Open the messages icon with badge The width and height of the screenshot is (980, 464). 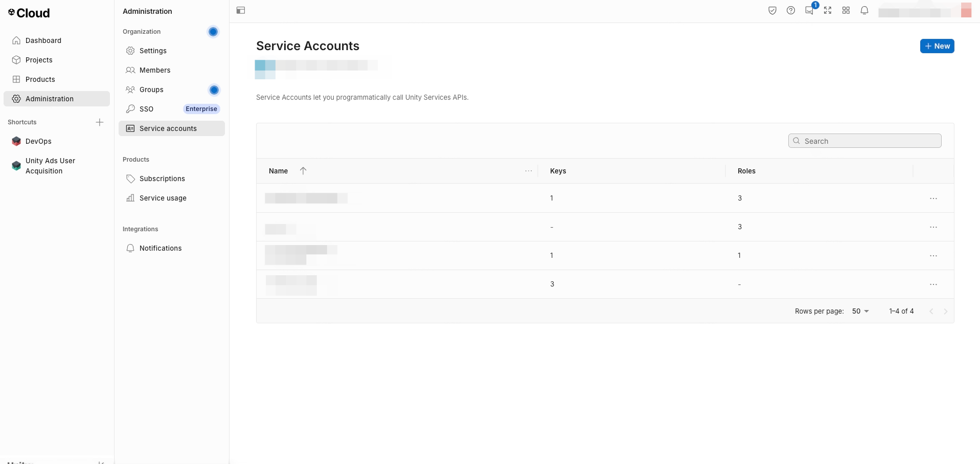click(x=810, y=10)
